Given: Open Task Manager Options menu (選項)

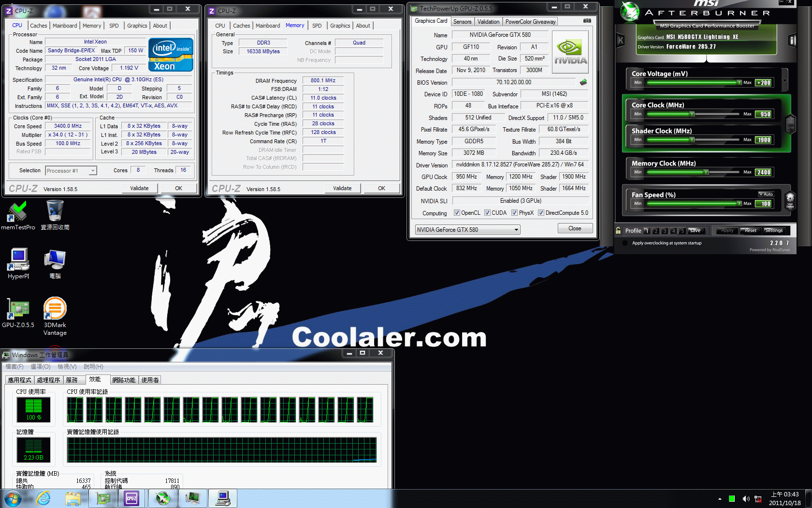Looking at the screenshot, I should (41, 367).
